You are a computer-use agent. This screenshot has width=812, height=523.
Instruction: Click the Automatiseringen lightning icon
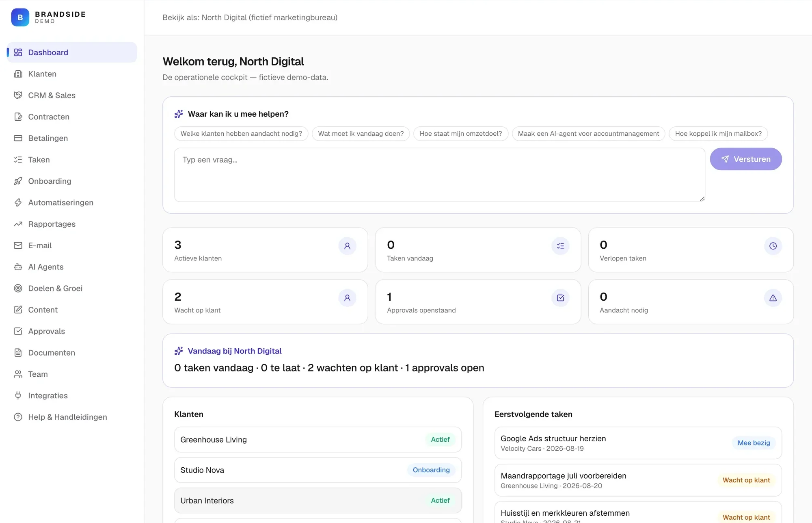click(x=18, y=203)
